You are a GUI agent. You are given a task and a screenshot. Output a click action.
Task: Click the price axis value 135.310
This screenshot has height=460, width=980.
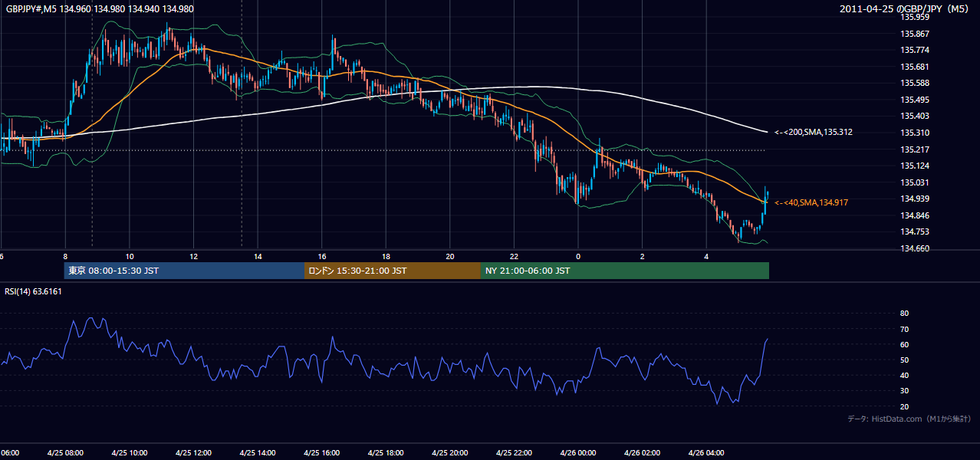pos(916,133)
